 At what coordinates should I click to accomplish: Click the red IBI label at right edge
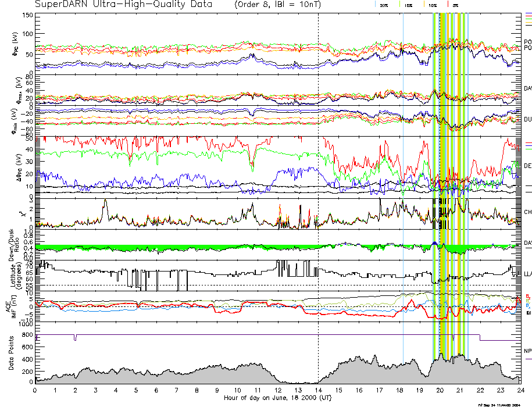(528, 314)
